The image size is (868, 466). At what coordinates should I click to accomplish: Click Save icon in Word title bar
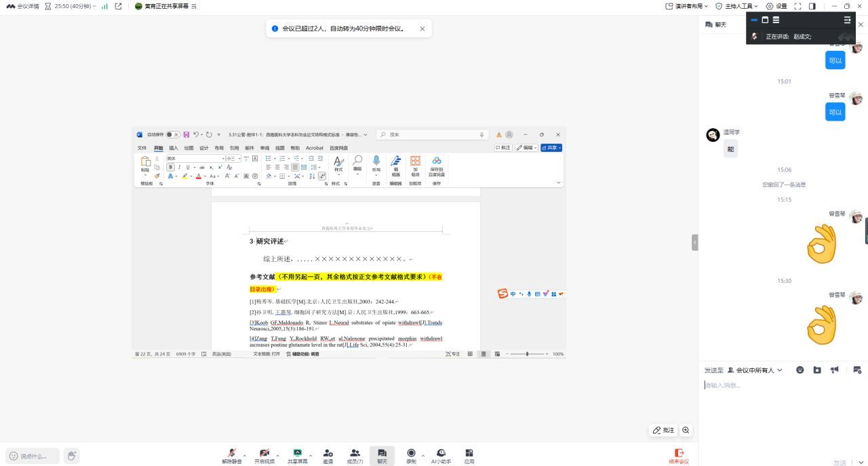click(x=186, y=134)
